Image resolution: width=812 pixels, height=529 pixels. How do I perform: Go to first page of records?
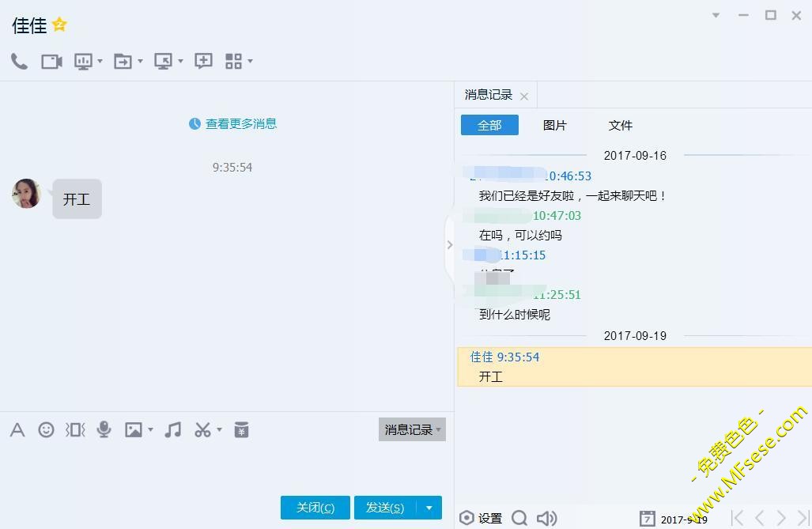pos(738,518)
